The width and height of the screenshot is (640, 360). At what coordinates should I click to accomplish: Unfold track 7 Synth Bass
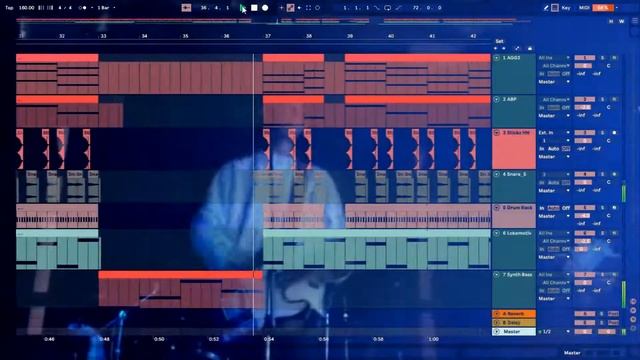click(497, 275)
